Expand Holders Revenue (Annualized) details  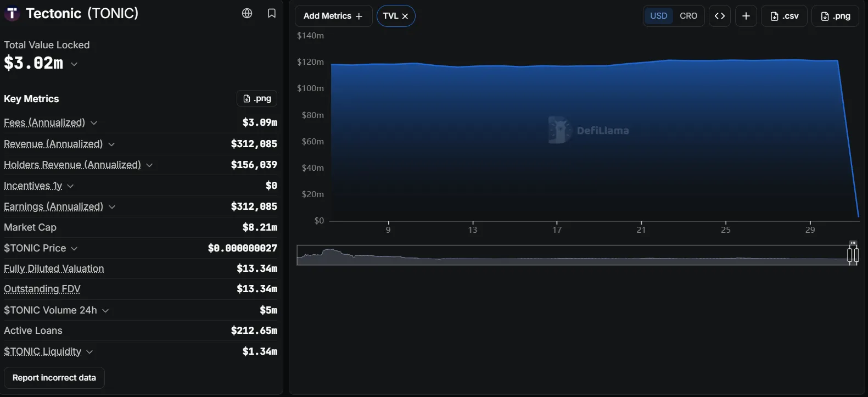coord(149,165)
